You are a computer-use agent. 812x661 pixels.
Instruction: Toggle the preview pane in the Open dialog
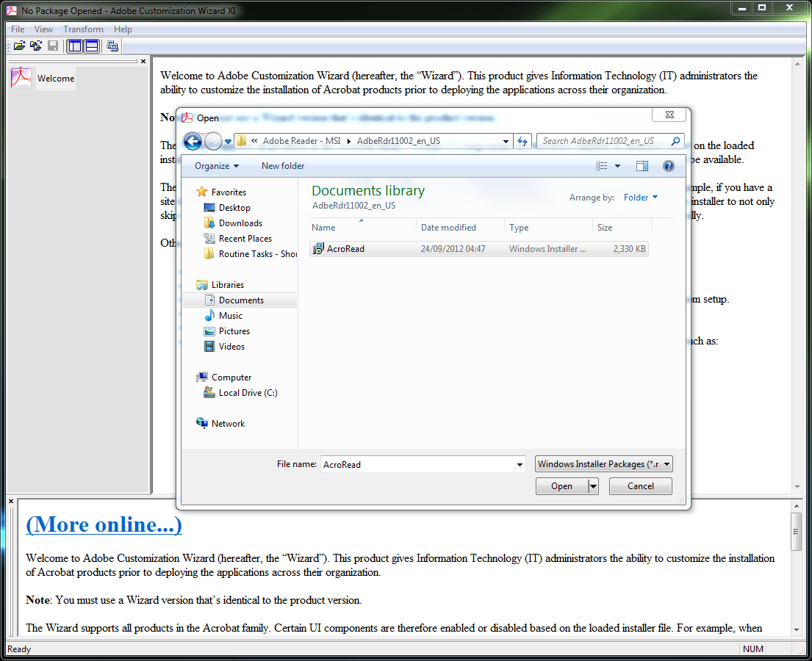[642, 165]
